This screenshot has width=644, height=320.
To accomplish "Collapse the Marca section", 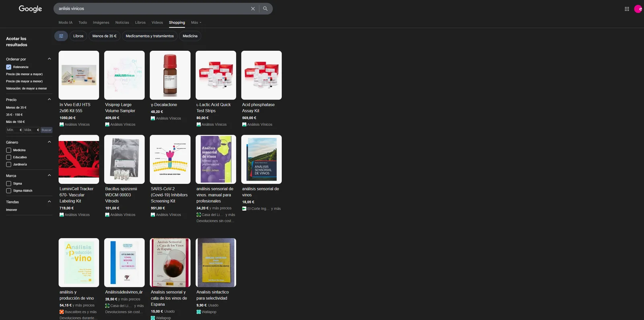I will pos(50,175).
